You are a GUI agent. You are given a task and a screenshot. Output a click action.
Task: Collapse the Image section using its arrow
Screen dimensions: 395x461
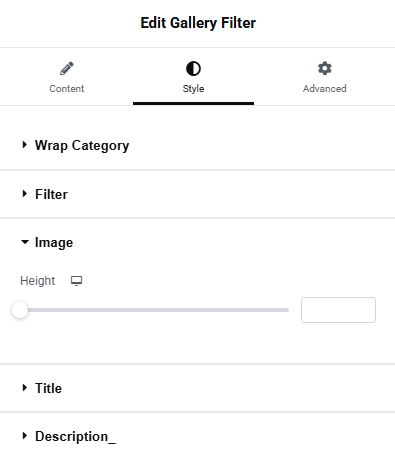click(x=25, y=242)
